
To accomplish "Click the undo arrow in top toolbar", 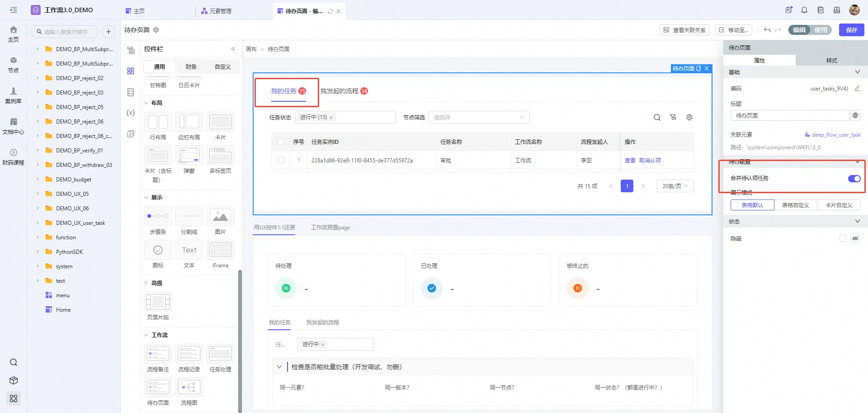I will 767,30.
